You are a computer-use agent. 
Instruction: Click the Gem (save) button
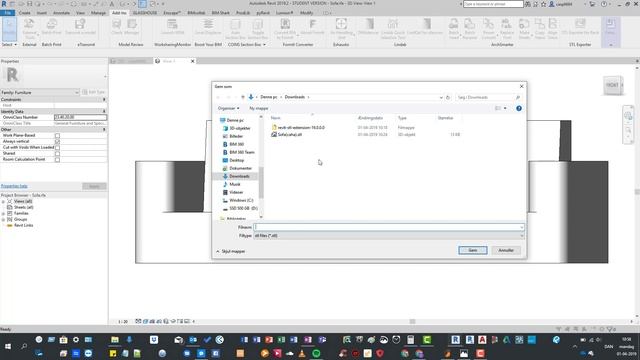point(473,250)
